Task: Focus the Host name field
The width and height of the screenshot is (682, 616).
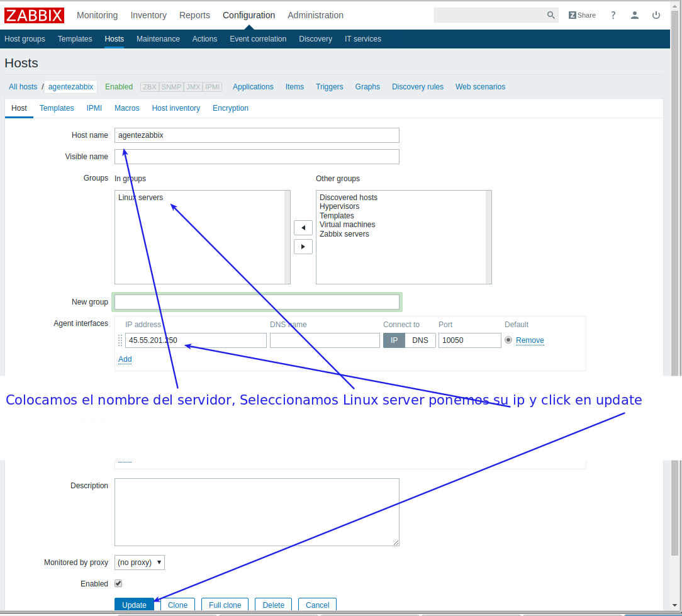Action: point(257,135)
